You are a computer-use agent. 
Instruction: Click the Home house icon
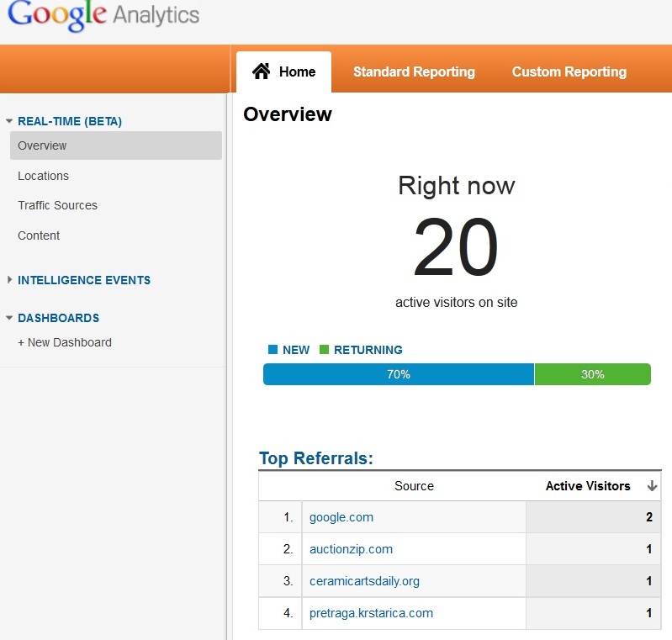click(261, 71)
